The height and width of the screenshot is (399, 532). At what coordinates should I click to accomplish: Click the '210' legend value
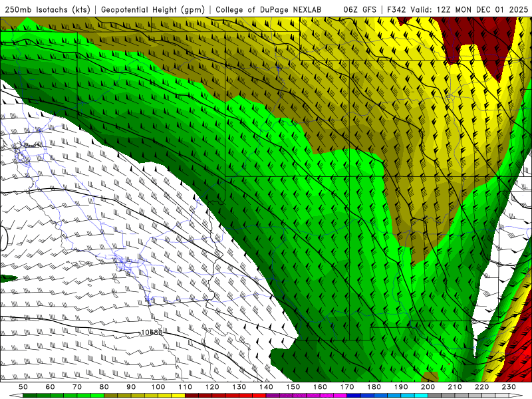[455, 387]
